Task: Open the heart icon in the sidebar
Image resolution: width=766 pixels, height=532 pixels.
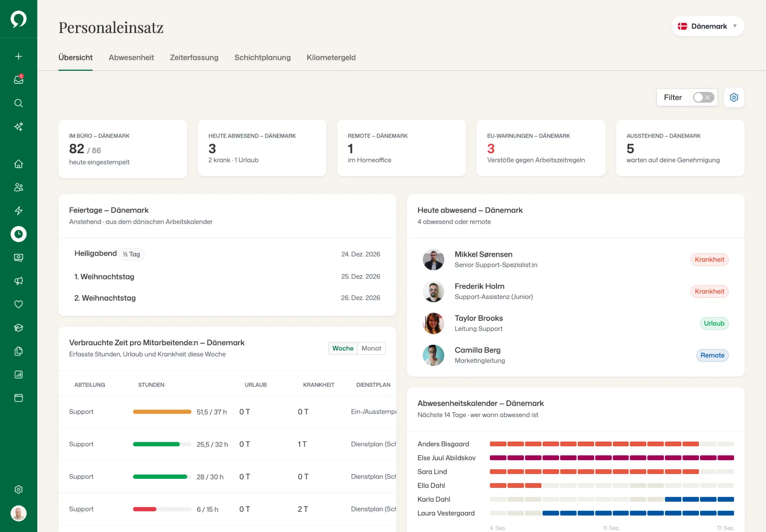Action: tap(19, 305)
